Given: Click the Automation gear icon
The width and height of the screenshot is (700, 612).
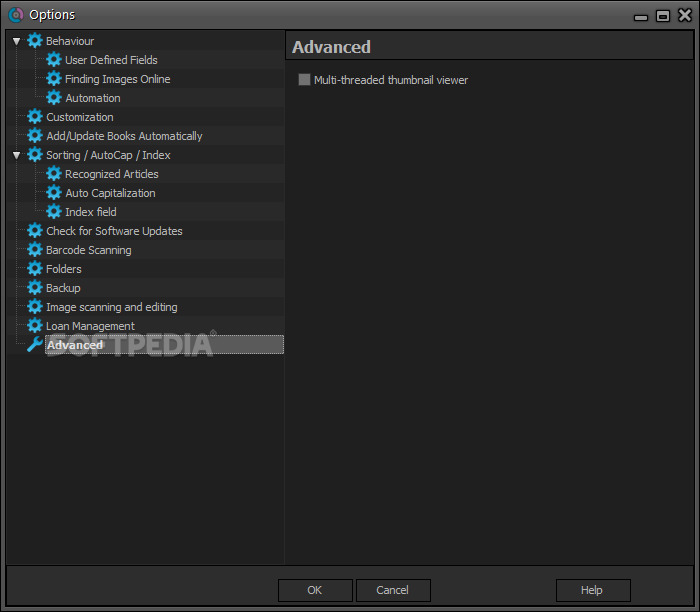Looking at the screenshot, I should pyautogui.click(x=54, y=98).
